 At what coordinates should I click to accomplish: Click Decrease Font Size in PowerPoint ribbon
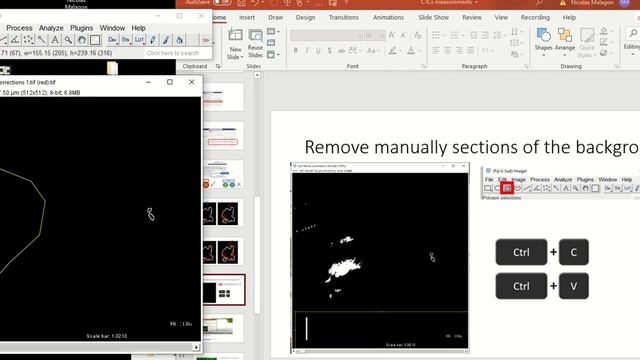point(404,36)
